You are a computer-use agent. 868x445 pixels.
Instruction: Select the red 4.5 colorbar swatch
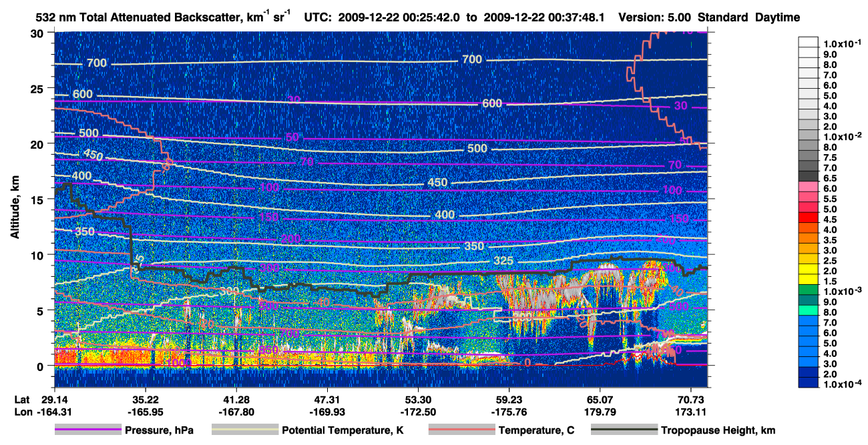click(x=809, y=219)
